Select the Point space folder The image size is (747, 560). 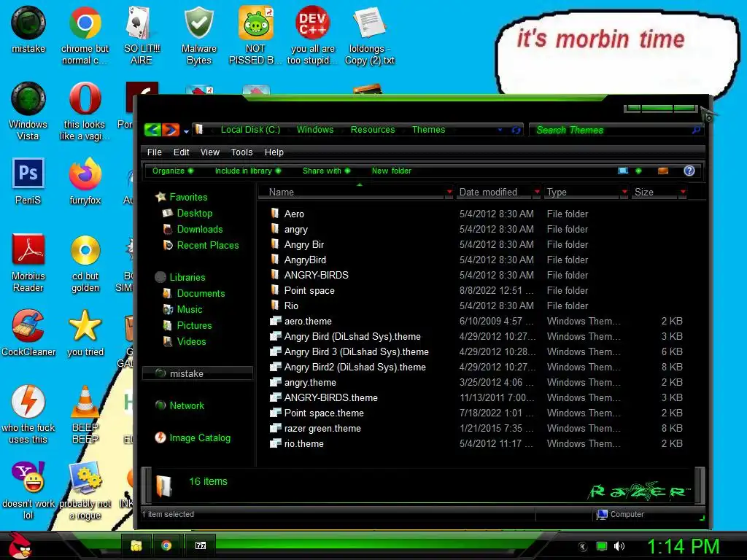[x=303, y=290]
